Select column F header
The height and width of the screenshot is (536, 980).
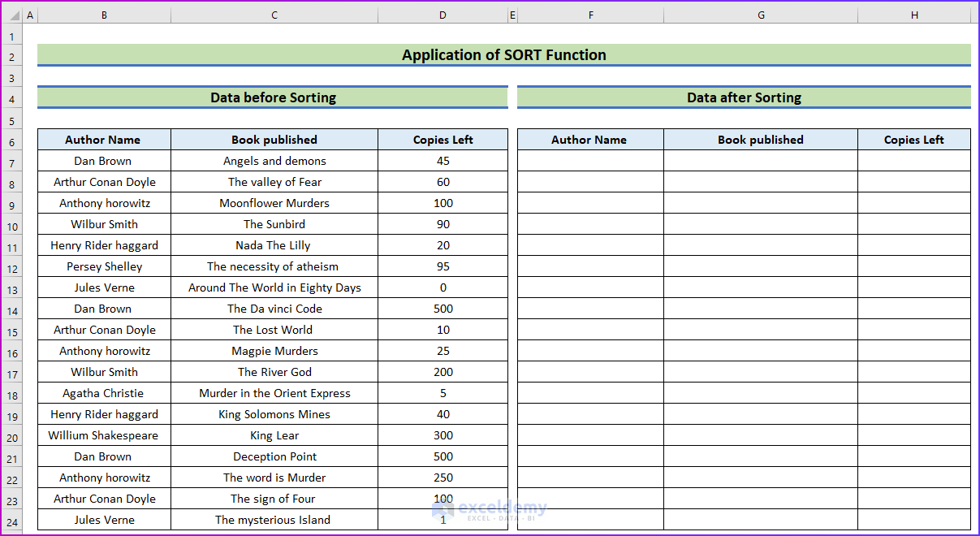(x=590, y=15)
